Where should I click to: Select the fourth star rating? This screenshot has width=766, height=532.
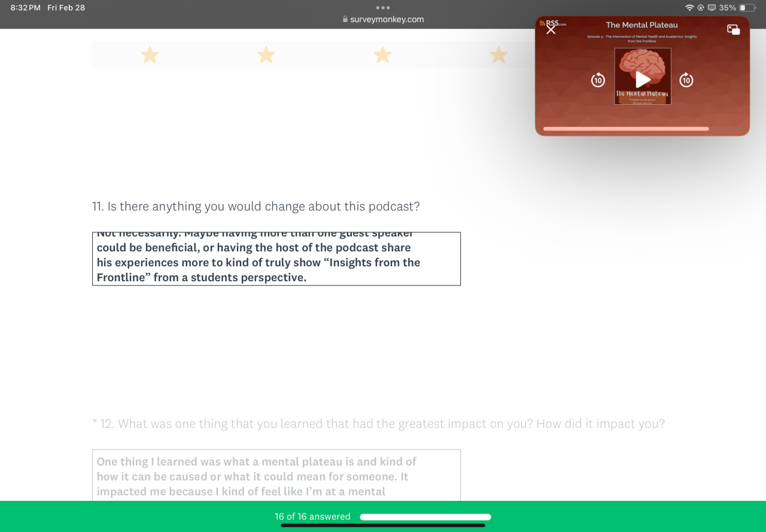pos(498,55)
